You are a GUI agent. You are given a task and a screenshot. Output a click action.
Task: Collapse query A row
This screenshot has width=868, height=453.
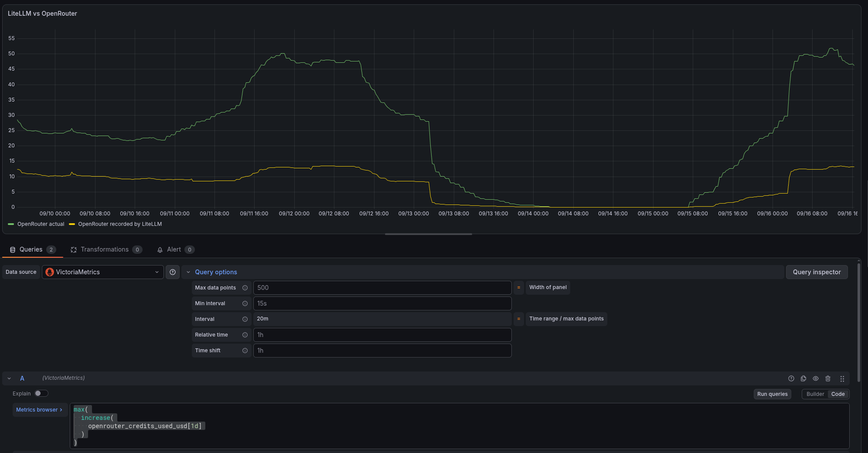(9, 378)
